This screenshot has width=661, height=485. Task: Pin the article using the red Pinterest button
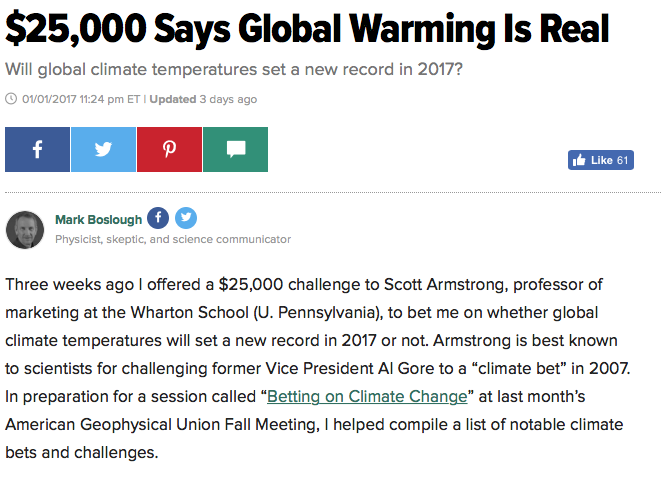coord(169,149)
